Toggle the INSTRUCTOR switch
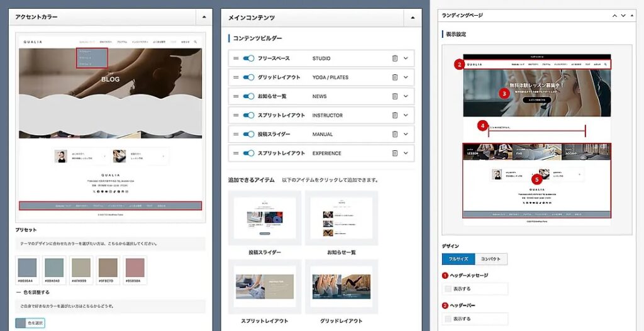This screenshot has width=644, height=331. click(x=248, y=115)
